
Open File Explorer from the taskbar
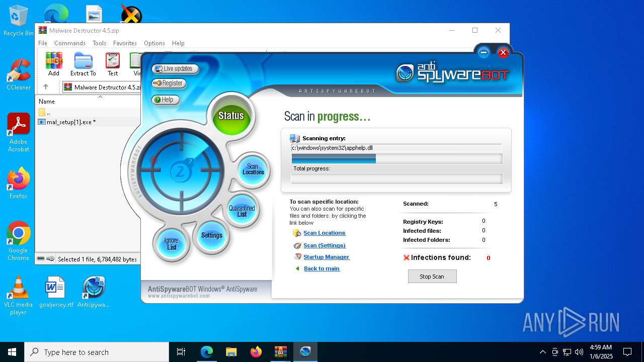pyautogui.click(x=231, y=352)
